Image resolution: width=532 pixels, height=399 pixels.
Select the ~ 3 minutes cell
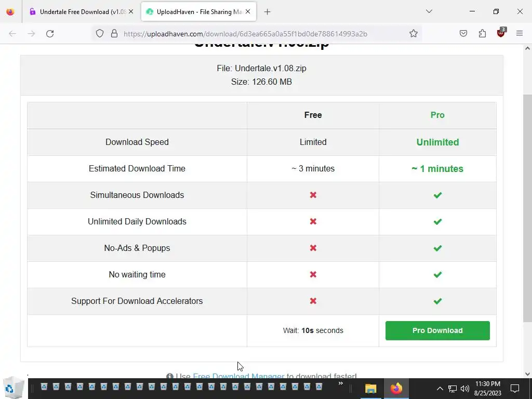313,169
